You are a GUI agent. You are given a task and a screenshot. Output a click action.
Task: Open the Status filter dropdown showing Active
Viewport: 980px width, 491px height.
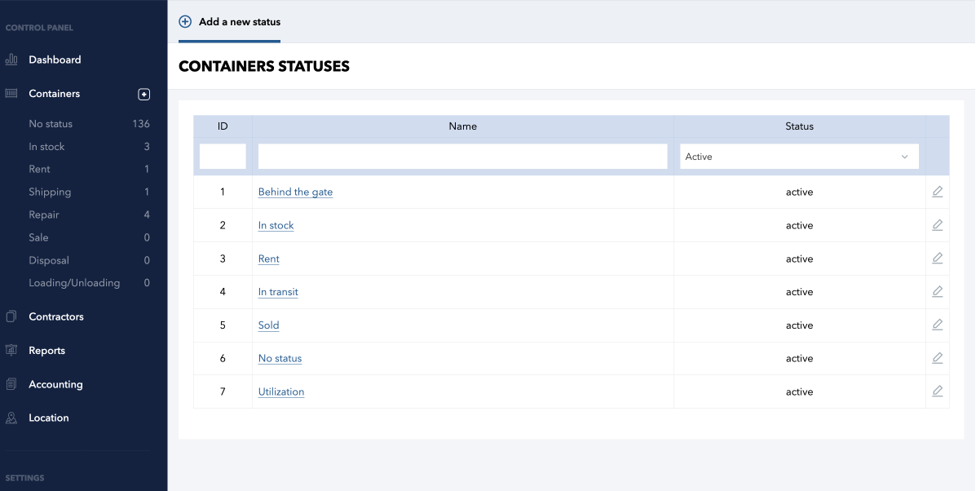click(x=799, y=157)
